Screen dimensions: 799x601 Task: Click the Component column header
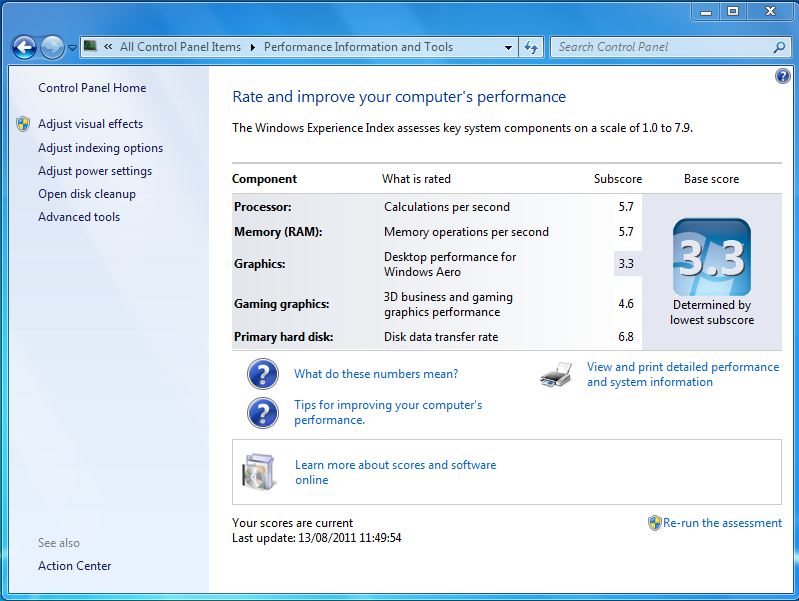(264, 179)
